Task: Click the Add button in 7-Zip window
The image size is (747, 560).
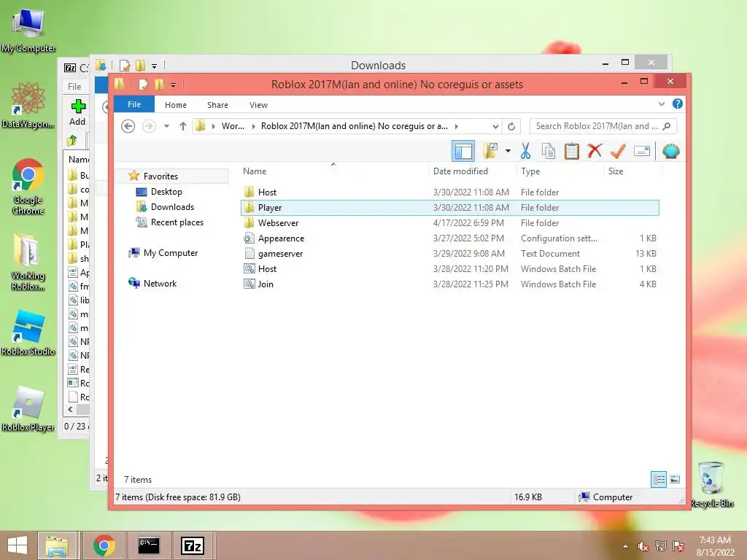Action: (x=77, y=112)
